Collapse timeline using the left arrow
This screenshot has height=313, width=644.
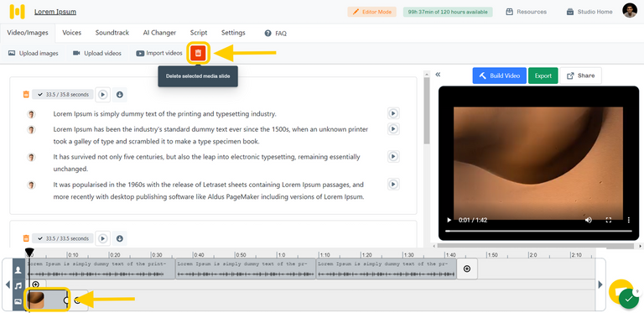pos(8,284)
